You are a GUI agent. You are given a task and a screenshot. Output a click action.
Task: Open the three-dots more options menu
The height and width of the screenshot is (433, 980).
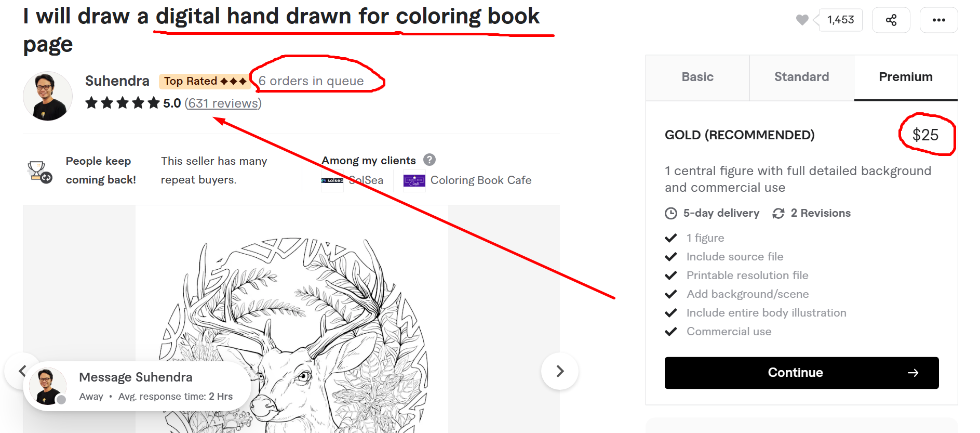[x=938, y=20]
